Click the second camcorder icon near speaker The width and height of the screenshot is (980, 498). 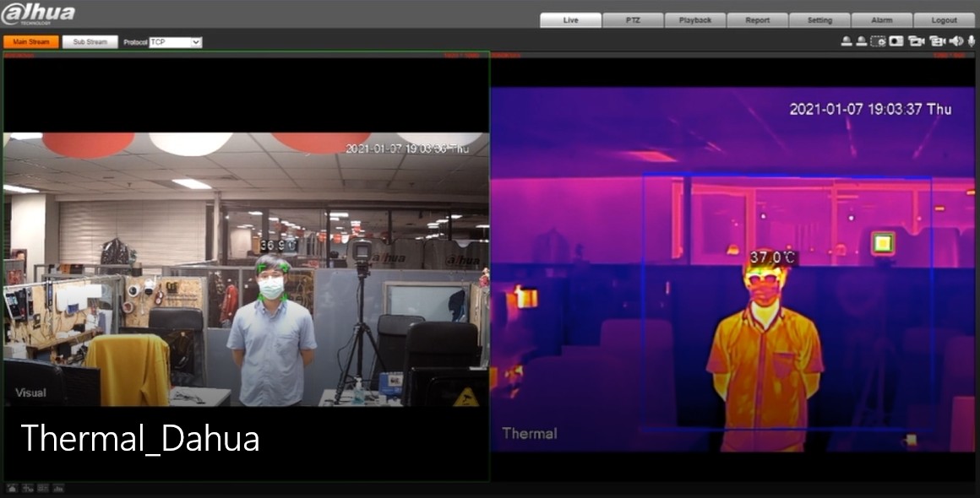coord(938,41)
